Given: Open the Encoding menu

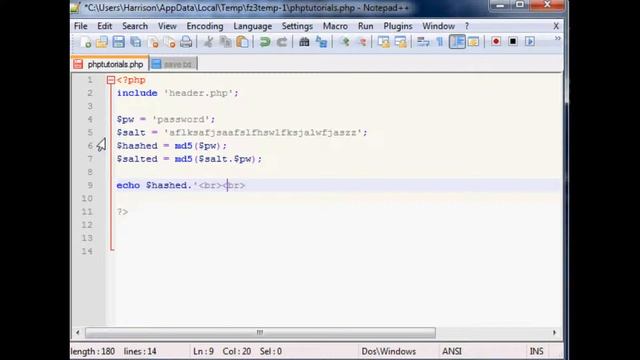Looking at the screenshot, I should 205,26.
